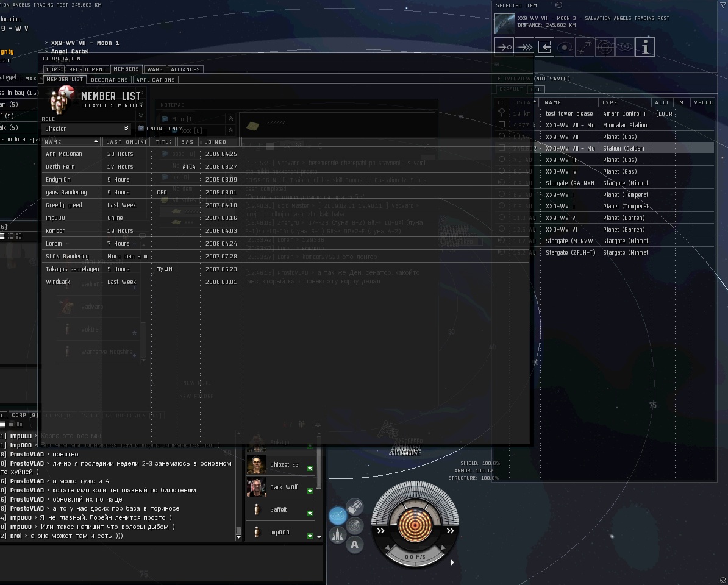Click the Dock icon in Selected Item panel

pyautogui.click(x=544, y=47)
